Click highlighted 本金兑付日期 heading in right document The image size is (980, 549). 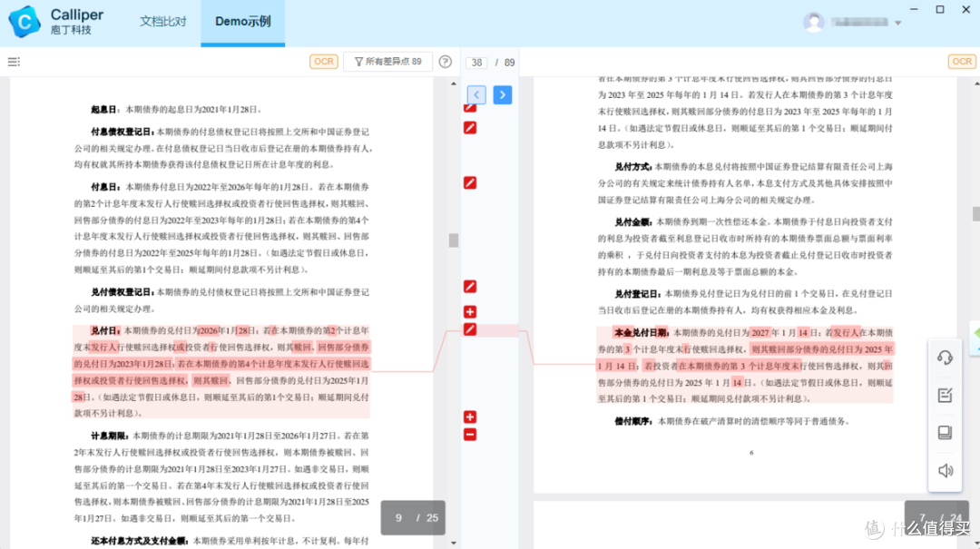[x=642, y=333]
